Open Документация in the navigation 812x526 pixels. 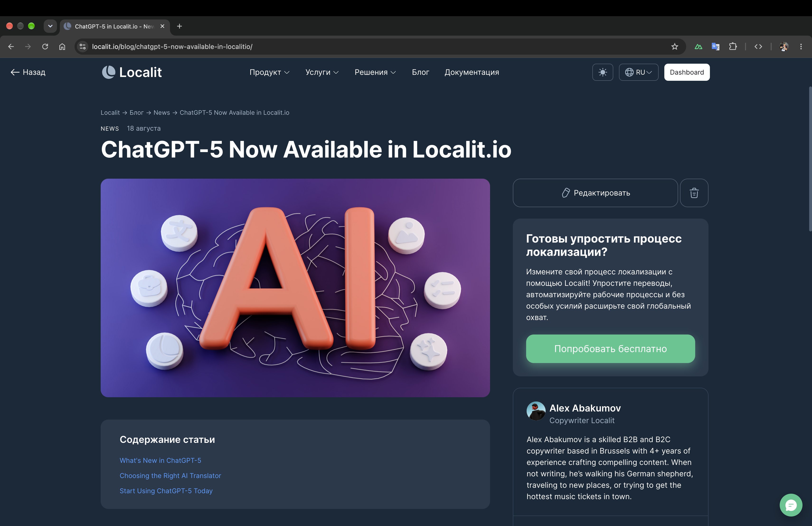click(472, 72)
